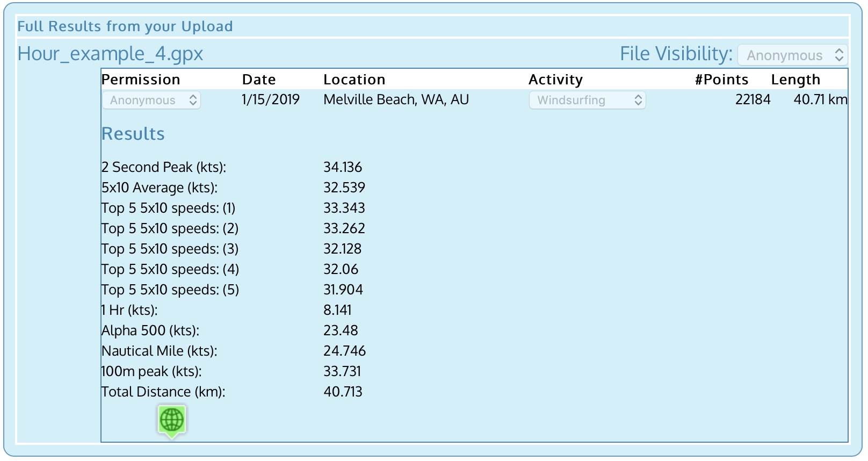Click the Length column header
The image size is (868, 461).
coord(795,80)
